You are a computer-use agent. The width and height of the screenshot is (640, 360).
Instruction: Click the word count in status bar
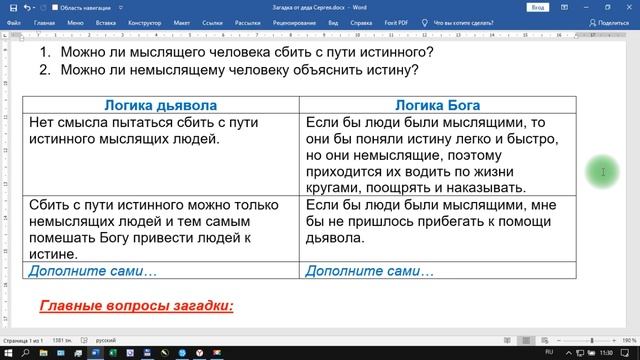(62, 340)
